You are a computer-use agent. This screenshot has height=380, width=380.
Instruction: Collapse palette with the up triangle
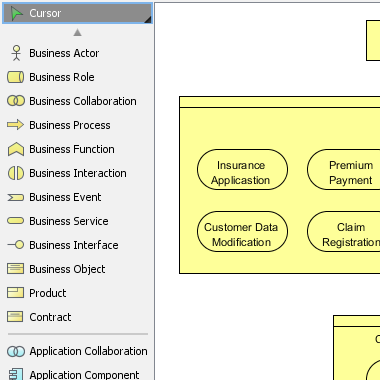pos(77,32)
